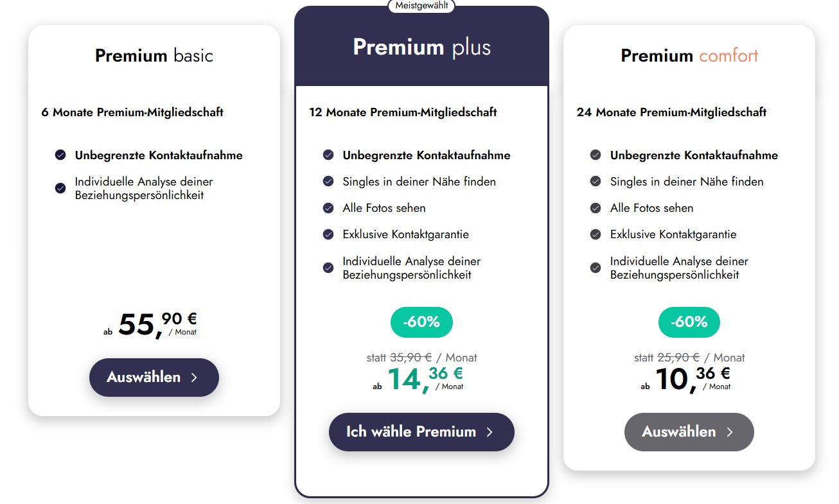Select the Premium plus plan header
839x504 pixels.
point(421,48)
